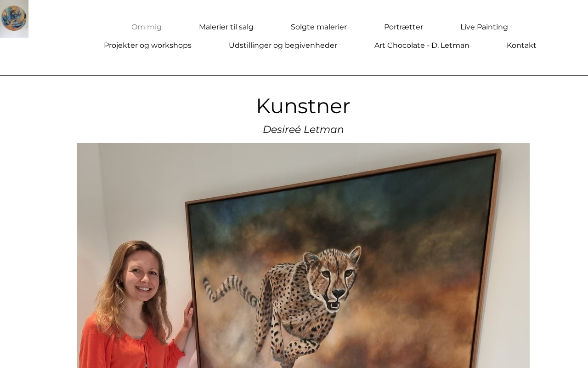Go to Art Chocolate - D. Letman
The width and height of the screenshot is (588, 368).
422,46
